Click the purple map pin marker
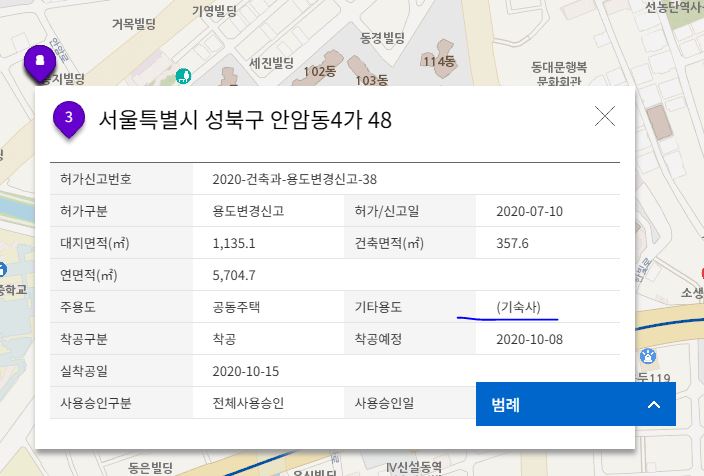 pyautogui.click(x=39, y=62)
